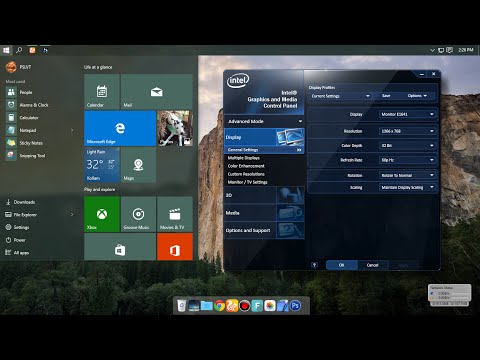Click the Windows Start button
The height and width of the screenshot is (360, 480).
(6, 50)
